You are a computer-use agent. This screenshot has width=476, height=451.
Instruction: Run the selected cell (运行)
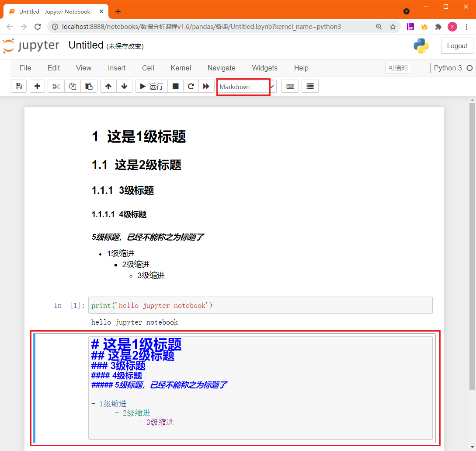[x=152, y=86]
